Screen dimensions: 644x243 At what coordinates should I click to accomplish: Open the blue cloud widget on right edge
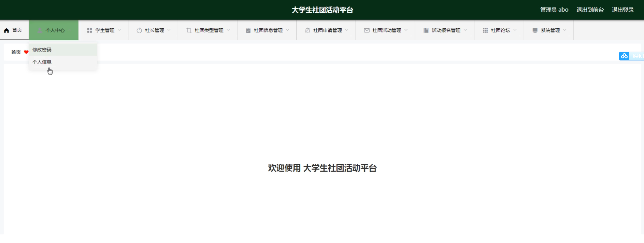coord(625,56)
